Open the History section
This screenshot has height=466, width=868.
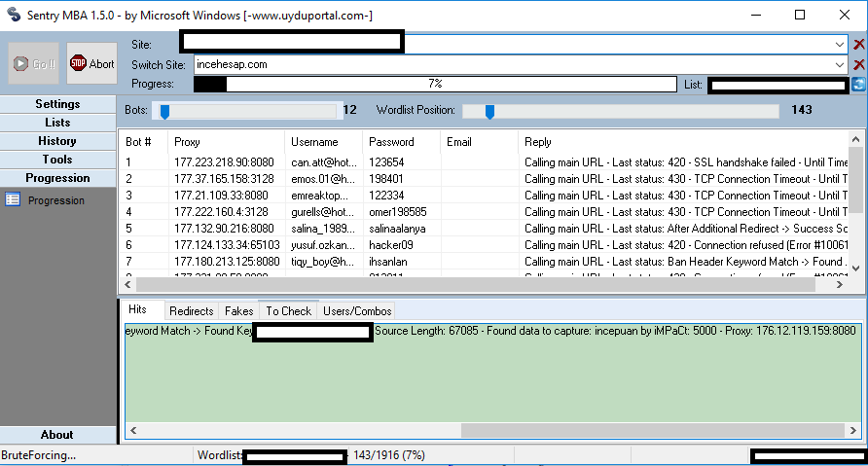click(57, 141)
